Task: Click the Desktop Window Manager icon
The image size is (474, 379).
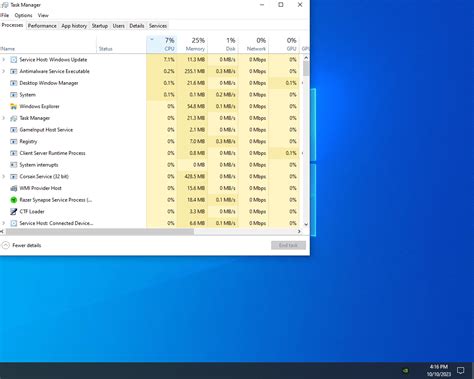Action: click(14, 83)
